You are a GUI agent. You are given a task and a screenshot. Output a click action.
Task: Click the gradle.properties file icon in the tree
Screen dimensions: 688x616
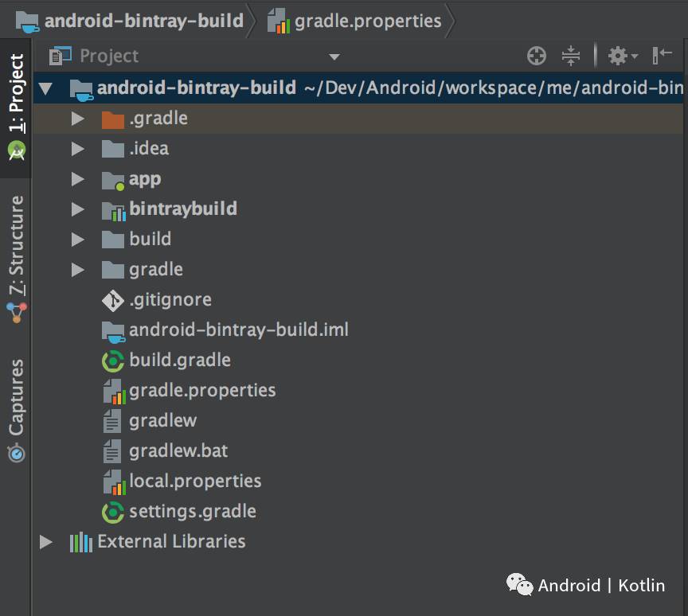click(x=114, y=392)
